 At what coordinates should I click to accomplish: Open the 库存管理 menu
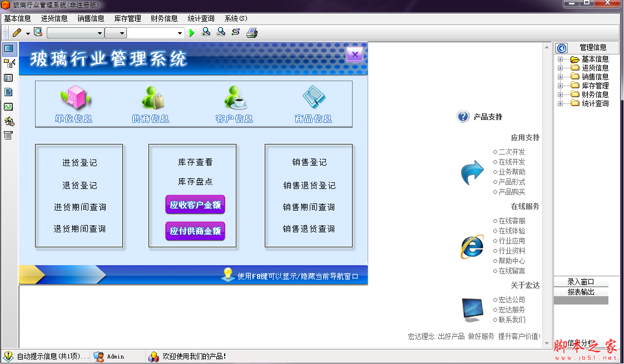click(127, 19)
